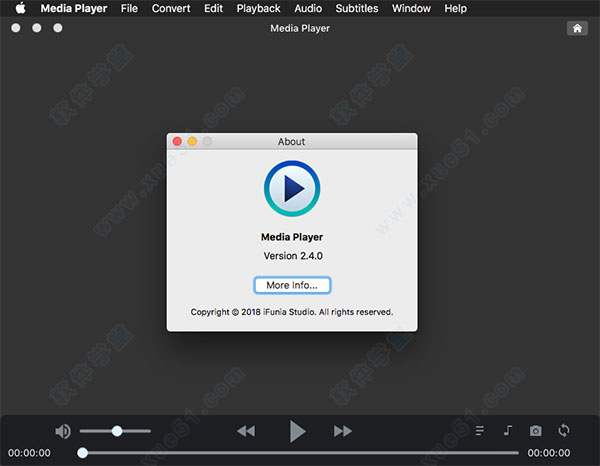Click the Version 2.4.0 text
This screenshot has width=600, height=466.
[293, 256]
